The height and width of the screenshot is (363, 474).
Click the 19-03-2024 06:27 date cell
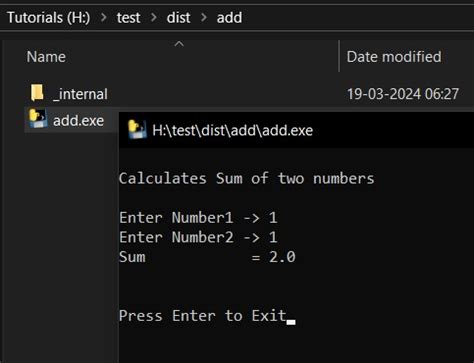(x=403, y=94)
